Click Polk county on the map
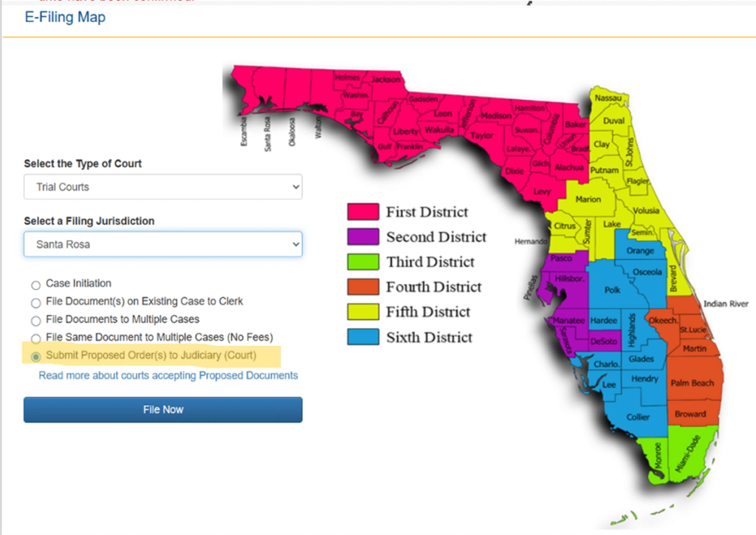Viewport: 756px width, 535px height. point(612,290)
